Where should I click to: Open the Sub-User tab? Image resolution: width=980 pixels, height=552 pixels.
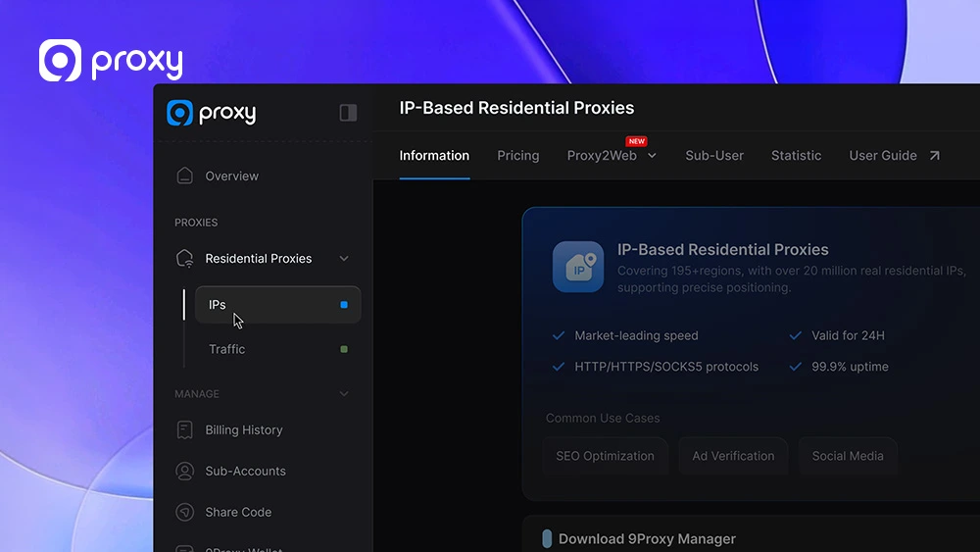(x=714, y=156)
